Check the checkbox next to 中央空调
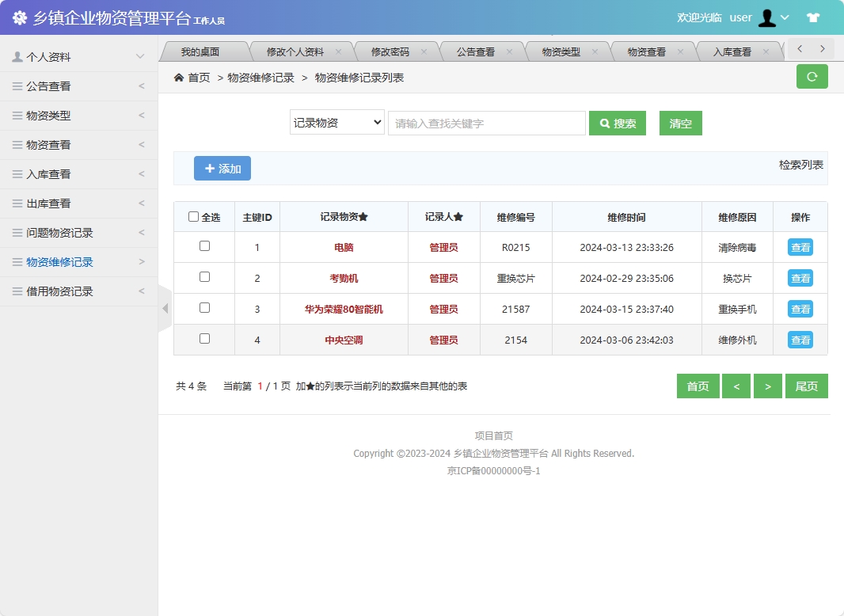Image resolution: width=844 pixels, height=616 pixels. (203, 339)
